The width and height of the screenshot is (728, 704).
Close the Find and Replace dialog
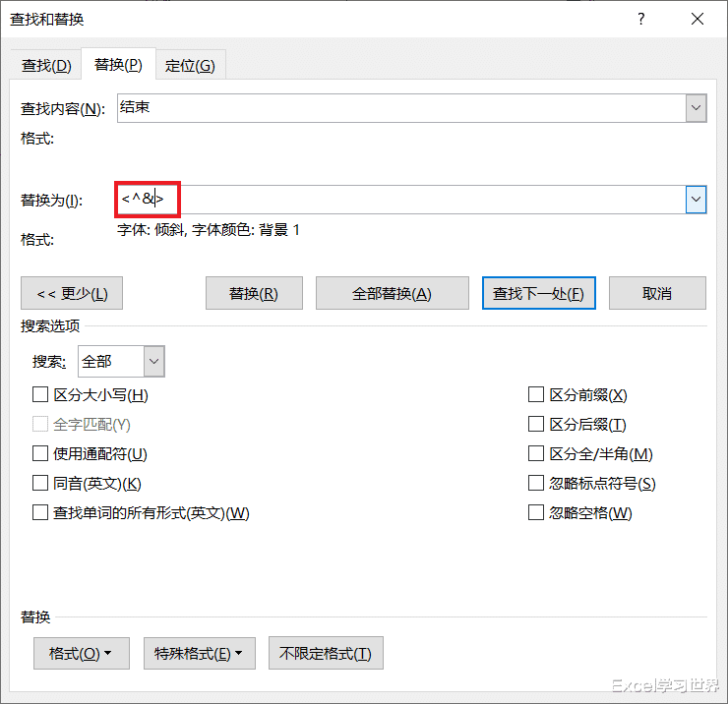coord(698,19)
